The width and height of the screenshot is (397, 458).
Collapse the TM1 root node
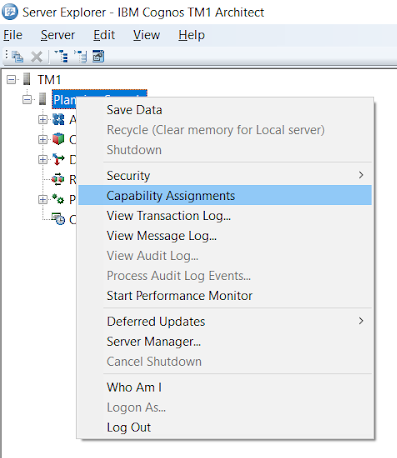11,80
